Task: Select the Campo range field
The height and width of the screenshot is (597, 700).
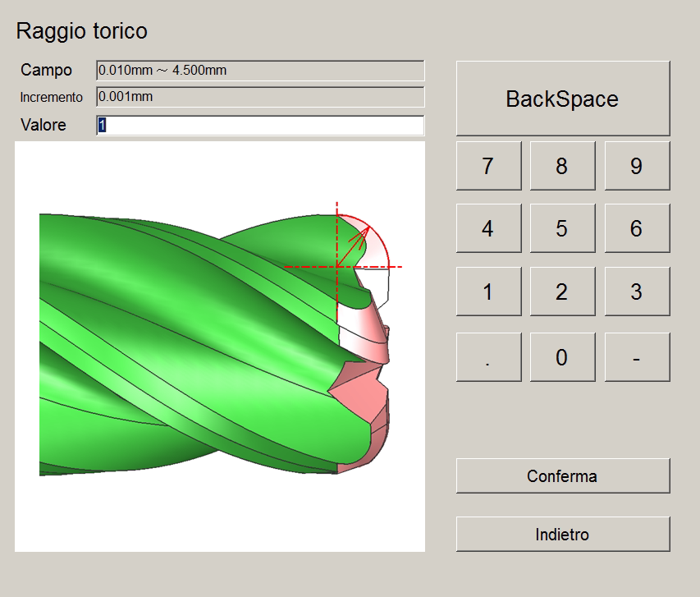Action: [x=260, y=71]
